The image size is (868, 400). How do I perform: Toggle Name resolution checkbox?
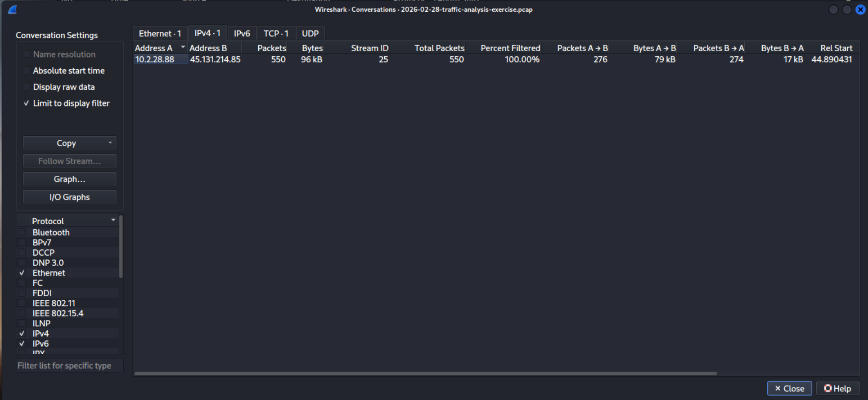(x=27, y=54)
